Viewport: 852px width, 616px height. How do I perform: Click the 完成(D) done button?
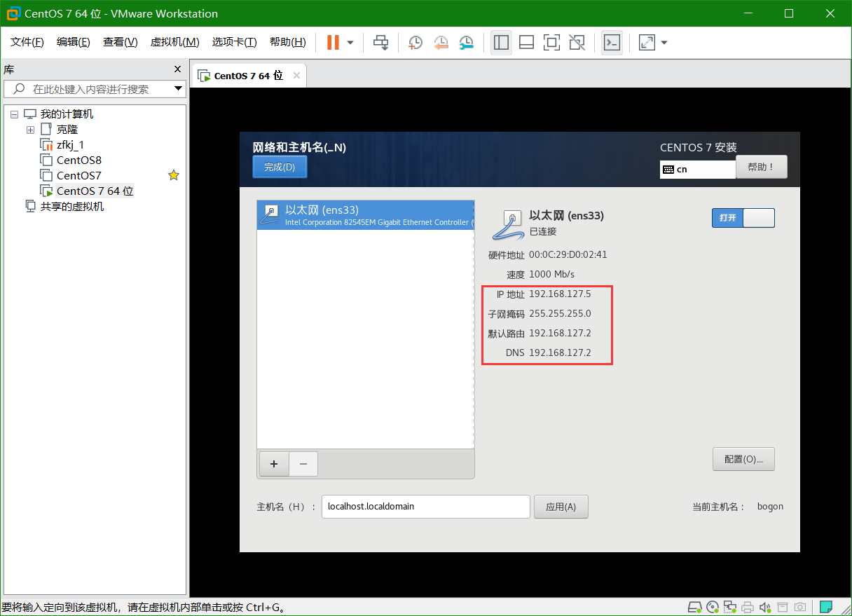tap(280, 167)
